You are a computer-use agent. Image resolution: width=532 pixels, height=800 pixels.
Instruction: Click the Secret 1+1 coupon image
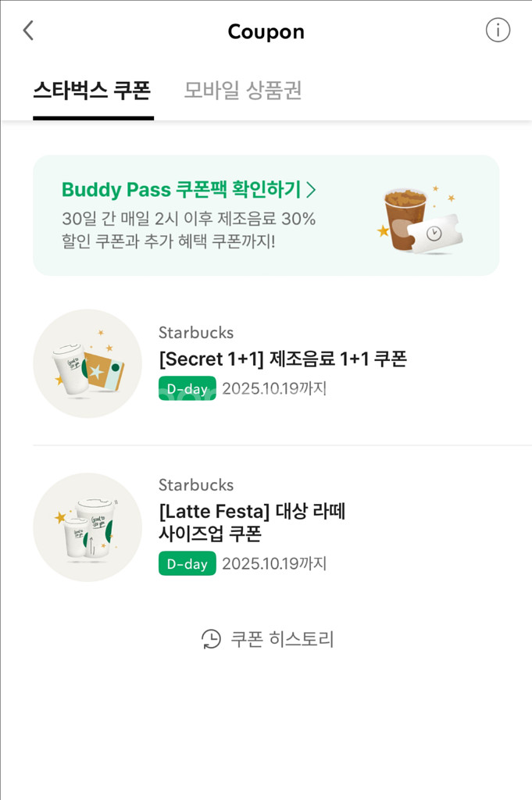(x=87, y=363)
